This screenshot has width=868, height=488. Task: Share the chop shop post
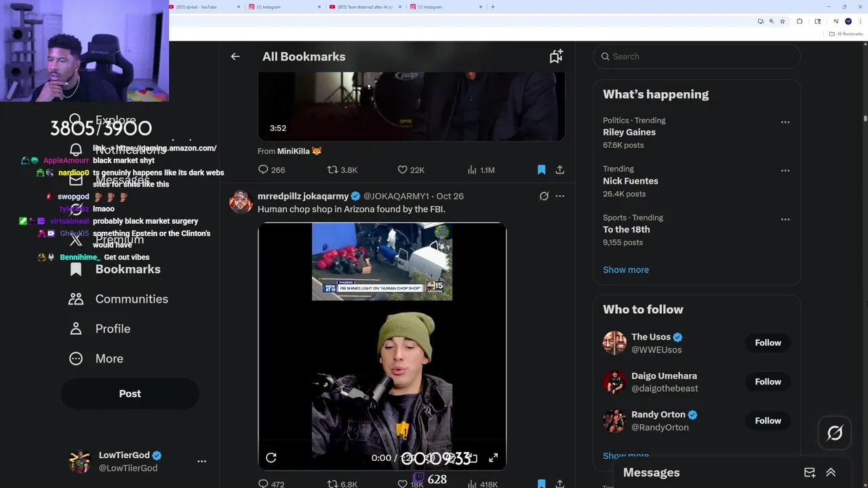(560, 484)
